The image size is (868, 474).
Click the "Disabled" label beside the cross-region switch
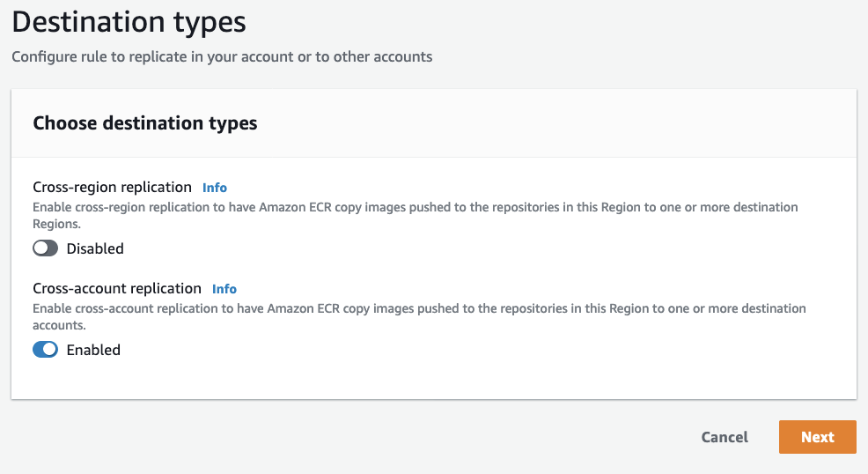pos(95,248)
